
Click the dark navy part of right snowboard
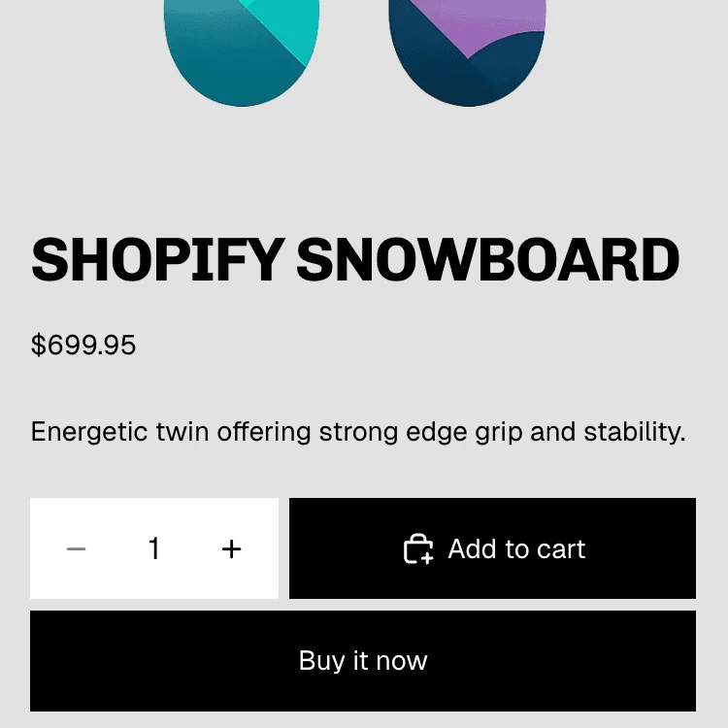point(456,83)
